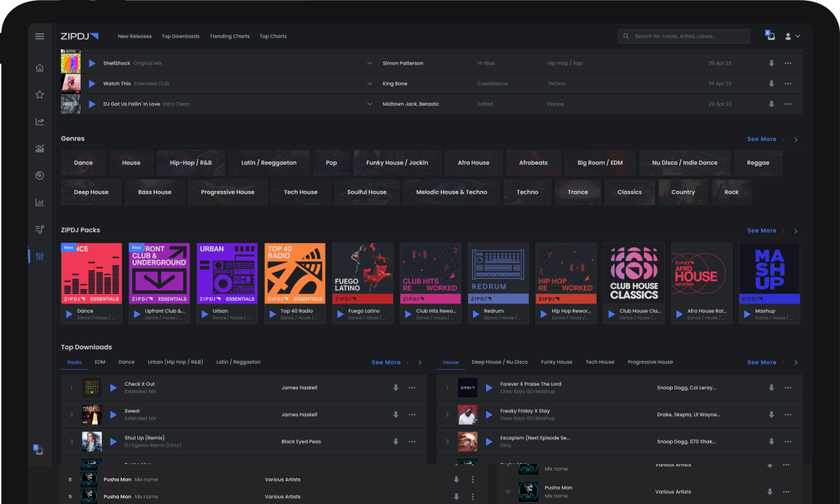The image size is (840, 504).
Task: Show next ZIPDJ Packs page arrow
Action: 796,231
